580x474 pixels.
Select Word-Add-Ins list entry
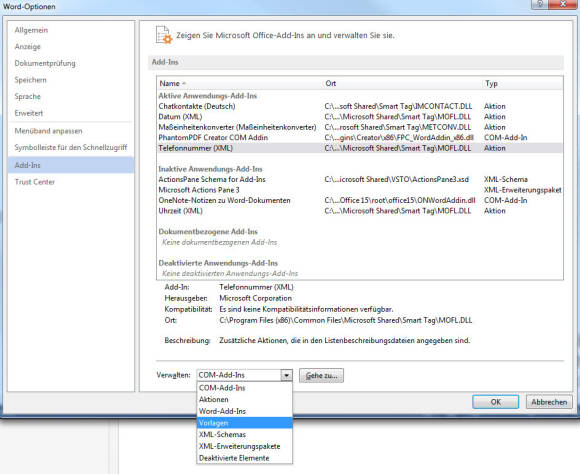[245, 411]
